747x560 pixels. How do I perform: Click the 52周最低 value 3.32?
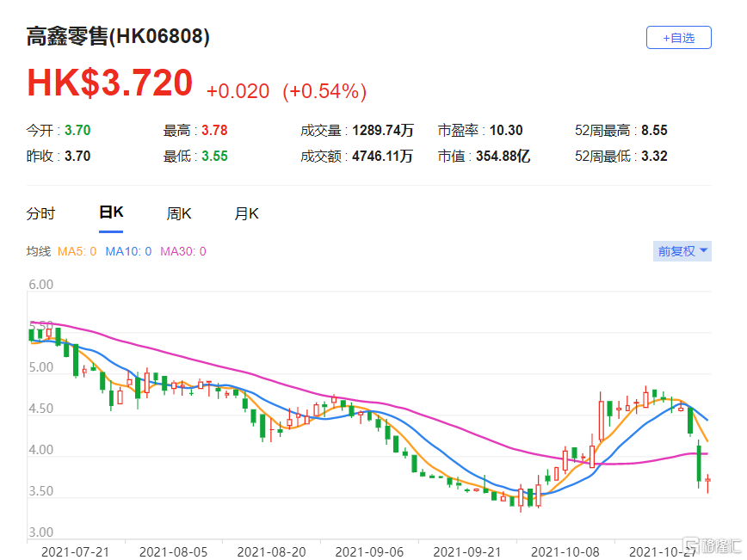pyautogui.click(x=654, y=156)
